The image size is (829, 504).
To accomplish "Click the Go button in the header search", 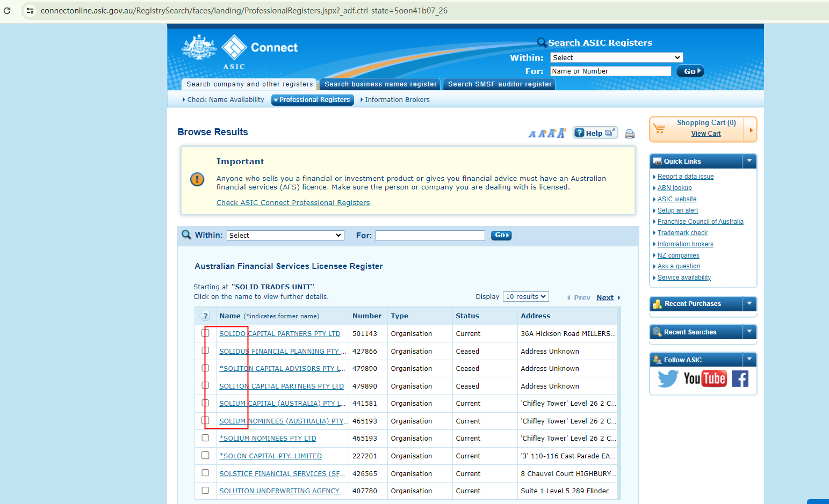I will point(690,71).
